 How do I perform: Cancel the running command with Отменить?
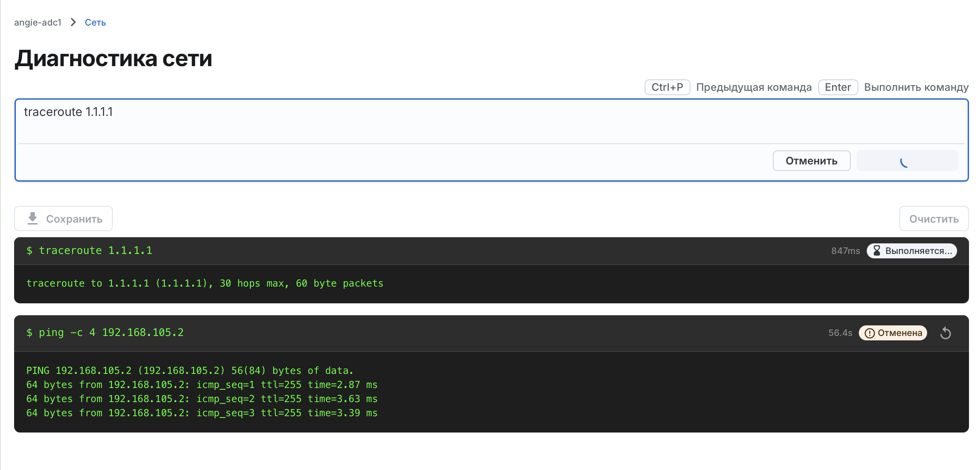tap(812, 160)
